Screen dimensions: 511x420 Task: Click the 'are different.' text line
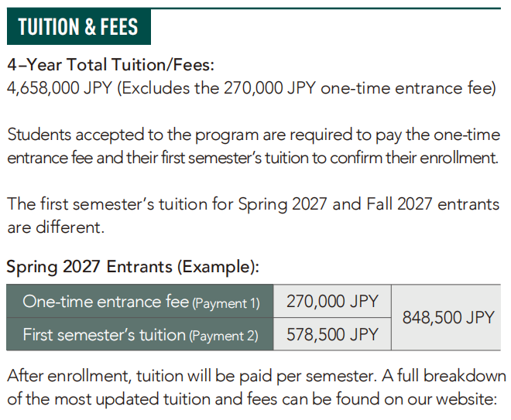click(x=56, y=227)
